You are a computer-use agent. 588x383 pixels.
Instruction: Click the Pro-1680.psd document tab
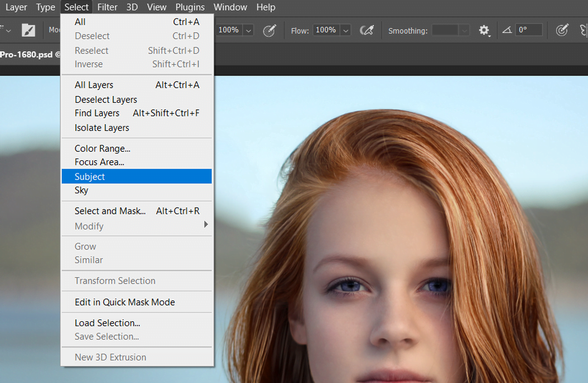pos(28,54)
